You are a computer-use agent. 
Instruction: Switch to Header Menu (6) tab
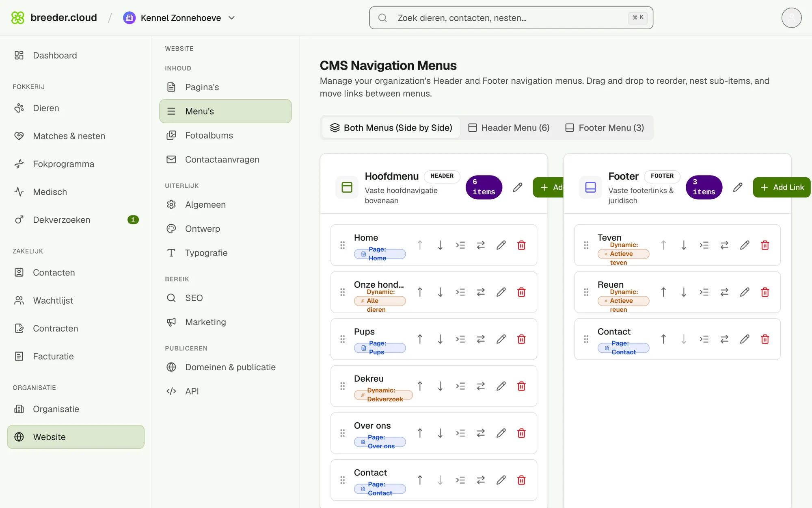pyautogui.click(x=509, y=128)
